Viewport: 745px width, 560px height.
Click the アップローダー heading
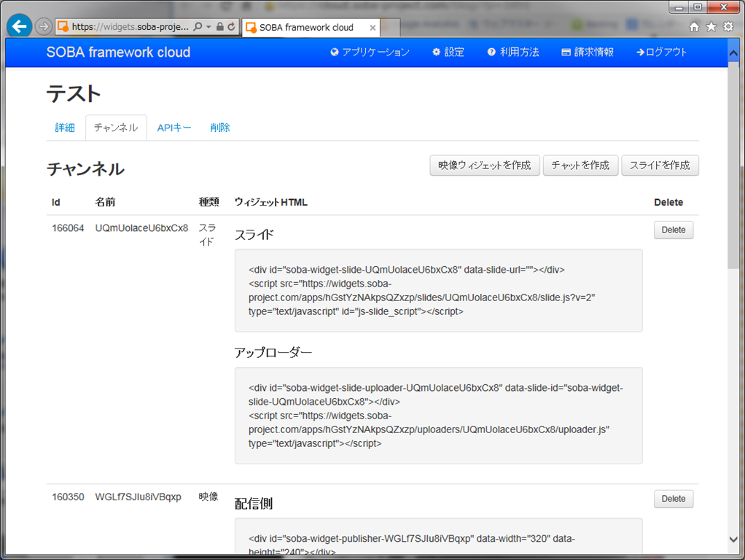click(x=273, y=353)
